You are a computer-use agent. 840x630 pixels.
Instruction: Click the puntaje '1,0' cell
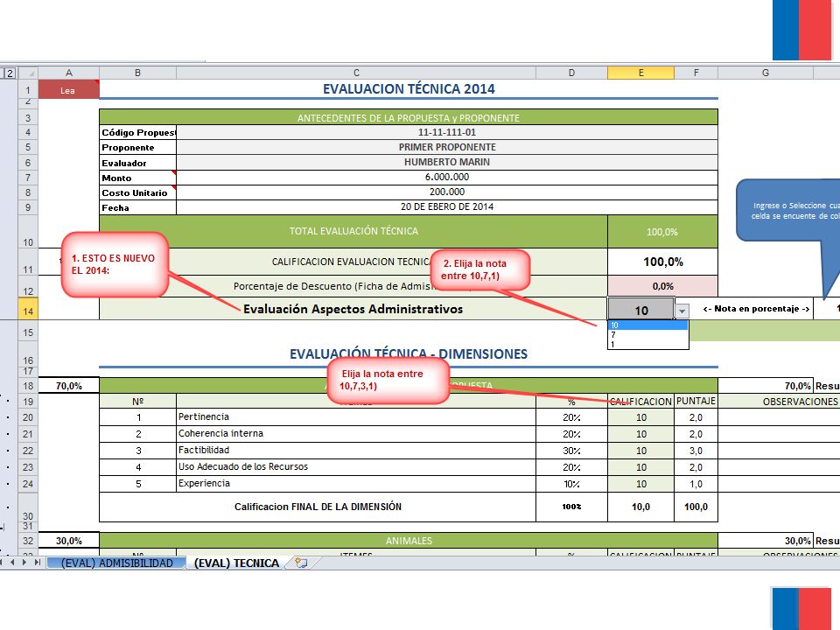[x=696, y=484]
